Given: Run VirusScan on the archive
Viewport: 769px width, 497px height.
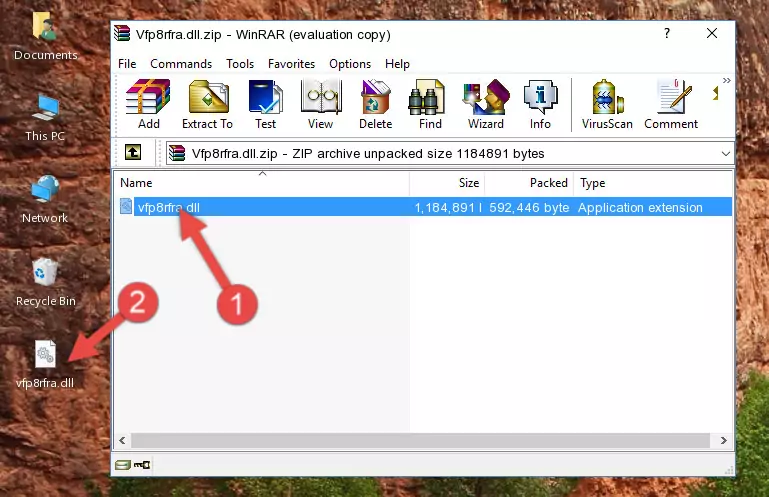Looking at the screenshot, I should pyautogui.click(x=607, y=105).
